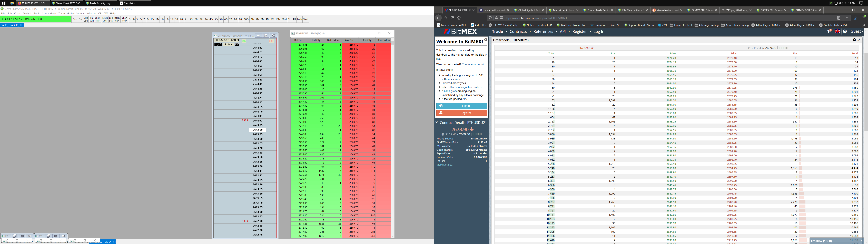Open the UK flag language selector
Screen dimensions: 868x244
click(x=837, y=31)
